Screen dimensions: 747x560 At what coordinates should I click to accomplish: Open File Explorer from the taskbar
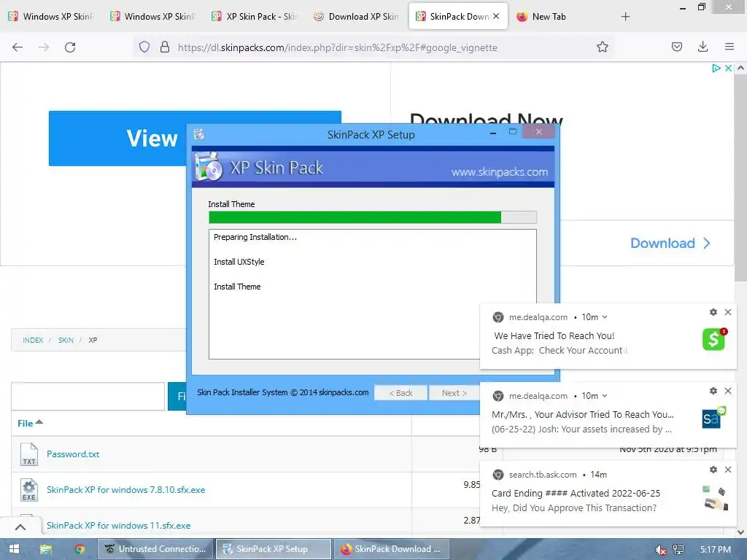[x=46, y=549]
